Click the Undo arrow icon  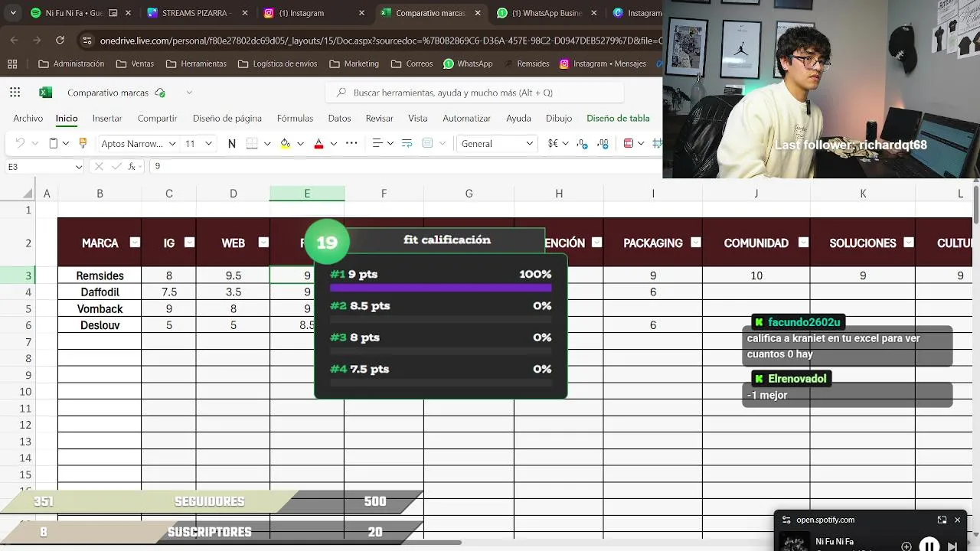pos(20,143)
